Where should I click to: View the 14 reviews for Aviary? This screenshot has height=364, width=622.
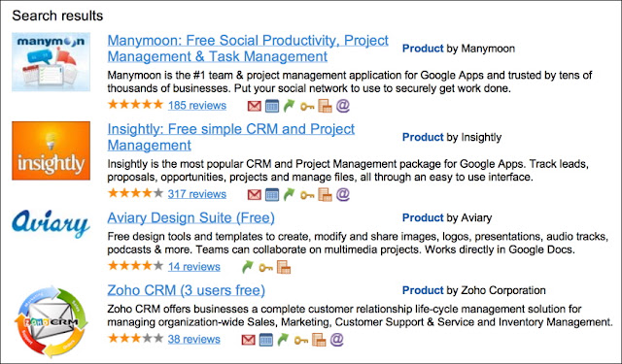point(194,267)
